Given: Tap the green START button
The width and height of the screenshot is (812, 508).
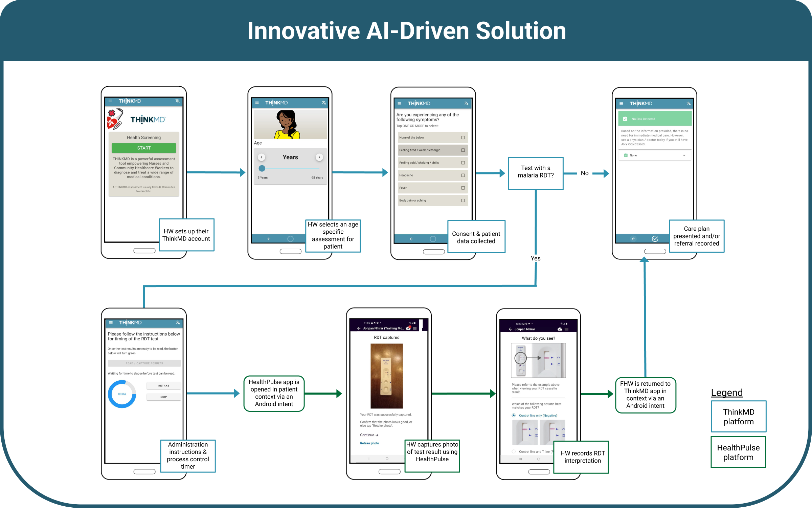Looking at the screenshot, I should tap(144, 148).
